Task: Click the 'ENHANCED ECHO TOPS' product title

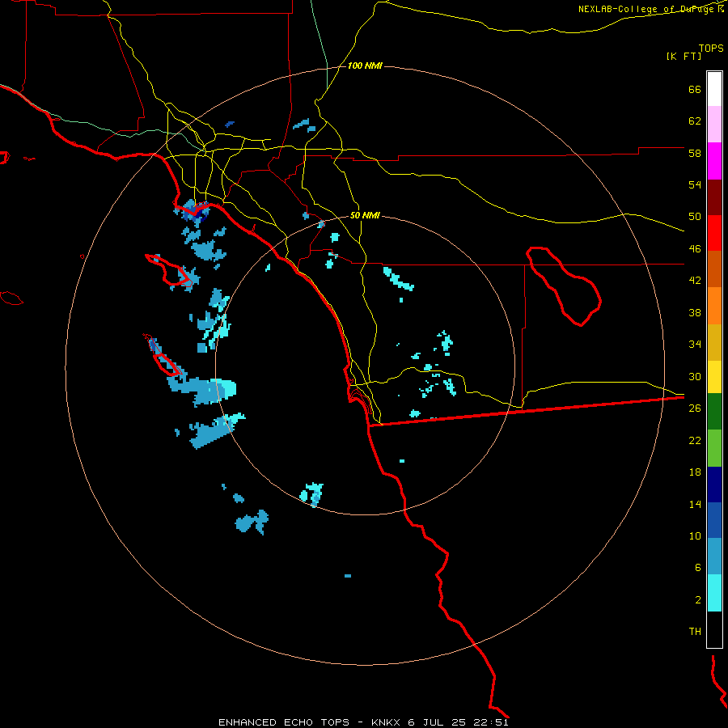Action: pos(284,722)
